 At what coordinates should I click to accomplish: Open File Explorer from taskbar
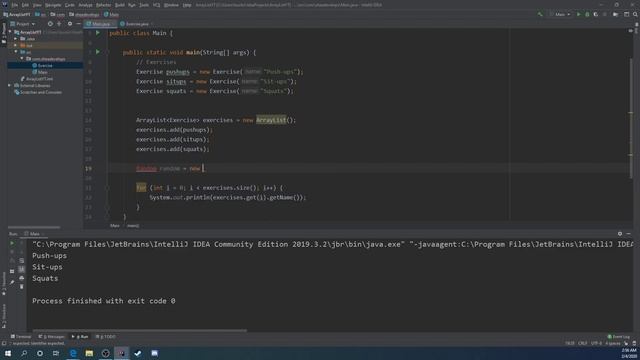(x=89, y=353)
